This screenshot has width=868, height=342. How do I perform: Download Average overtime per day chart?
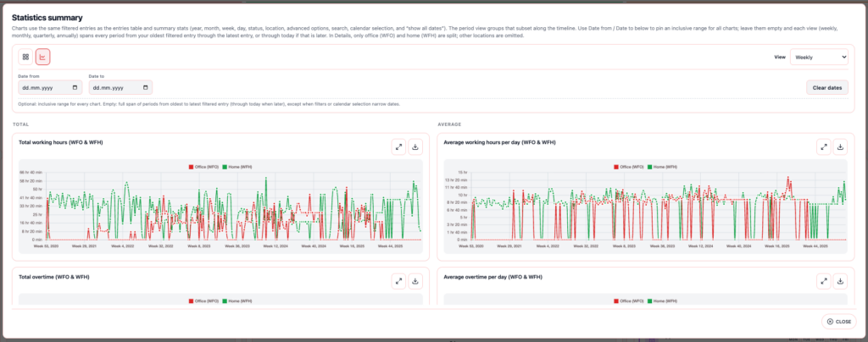click(840, 281)
